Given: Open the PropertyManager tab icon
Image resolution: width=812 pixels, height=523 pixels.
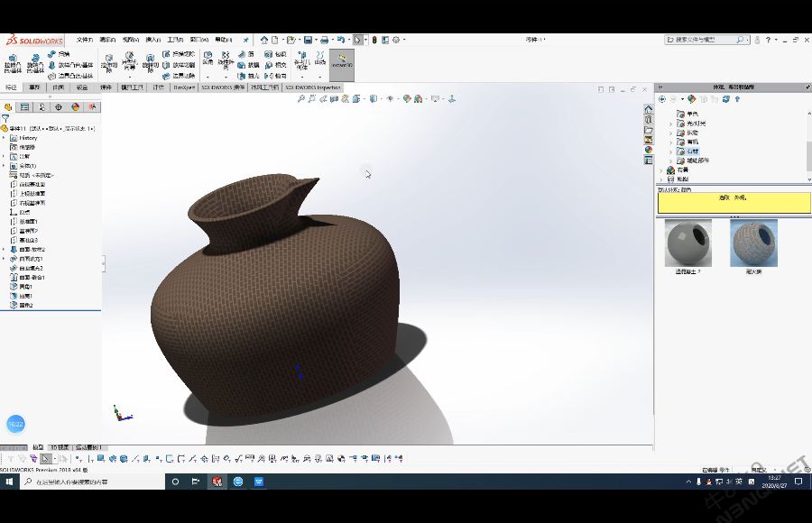Looking at the screenshot, I should [24, 107].
